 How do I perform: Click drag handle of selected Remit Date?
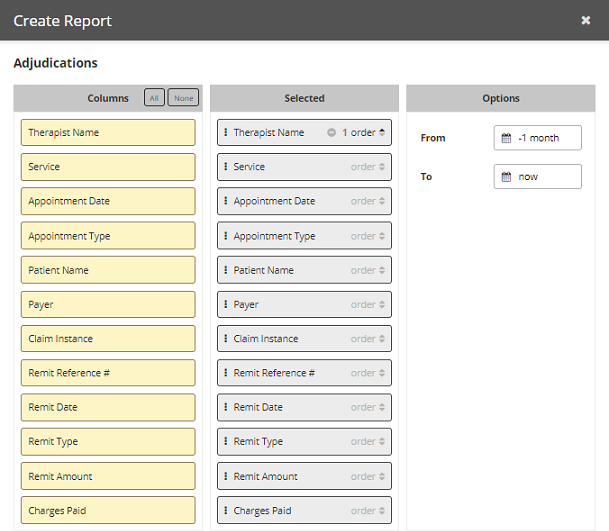click(226, 407)
